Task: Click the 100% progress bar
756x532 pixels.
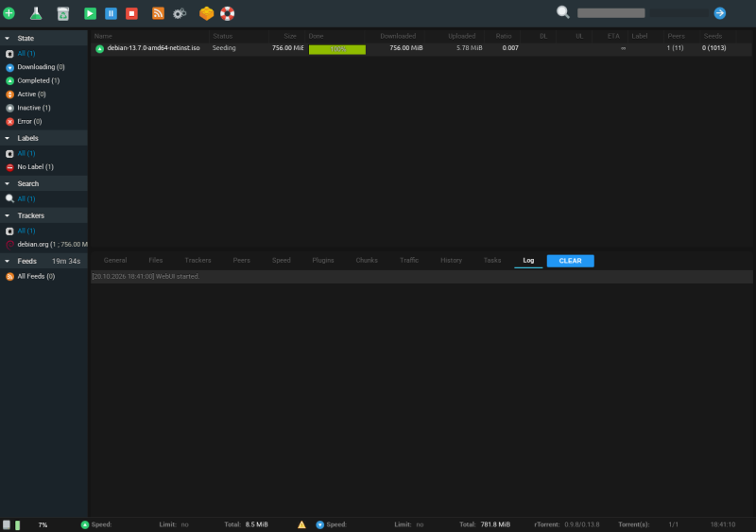Action: pyautogui.click(x=337, y=49)
